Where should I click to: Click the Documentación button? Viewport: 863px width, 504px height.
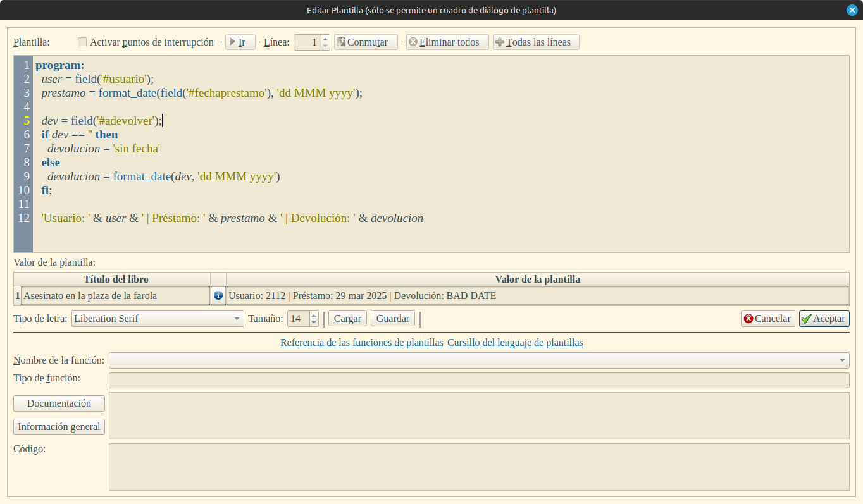(x=59, y=403)
